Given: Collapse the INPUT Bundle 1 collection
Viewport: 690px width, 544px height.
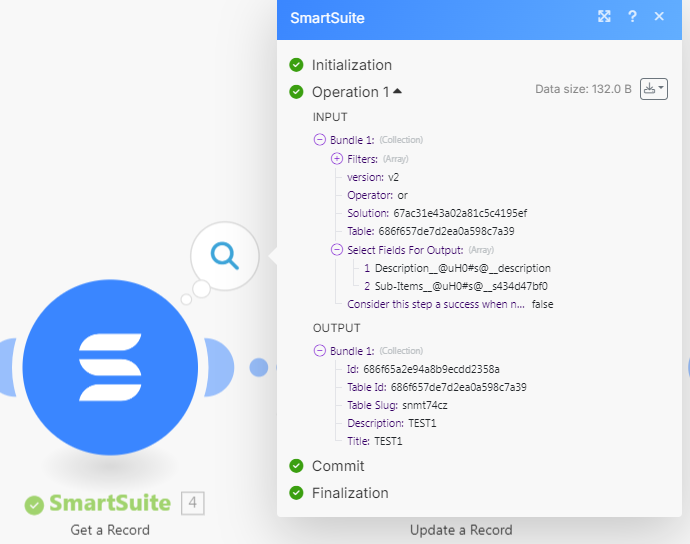Looking at the screenshot, I should 319,140.
